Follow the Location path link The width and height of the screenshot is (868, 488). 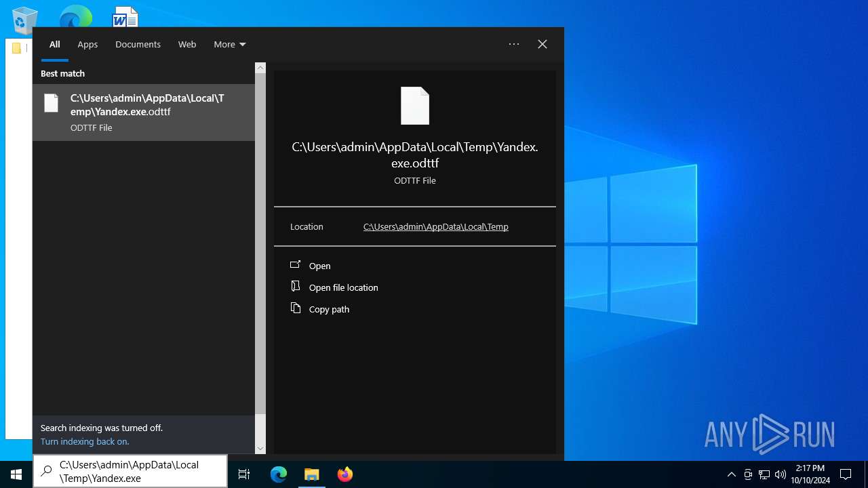point(436,227)
